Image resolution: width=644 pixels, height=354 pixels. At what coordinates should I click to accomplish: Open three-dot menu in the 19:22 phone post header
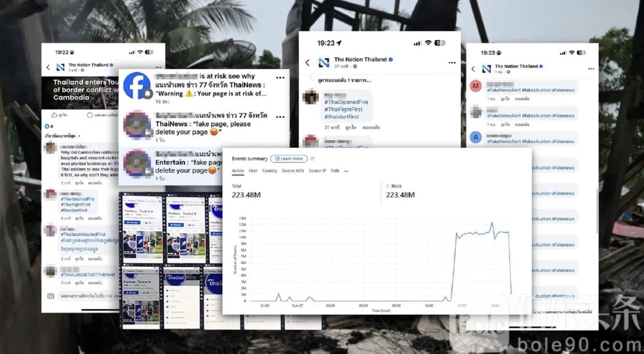coord(158,67)
